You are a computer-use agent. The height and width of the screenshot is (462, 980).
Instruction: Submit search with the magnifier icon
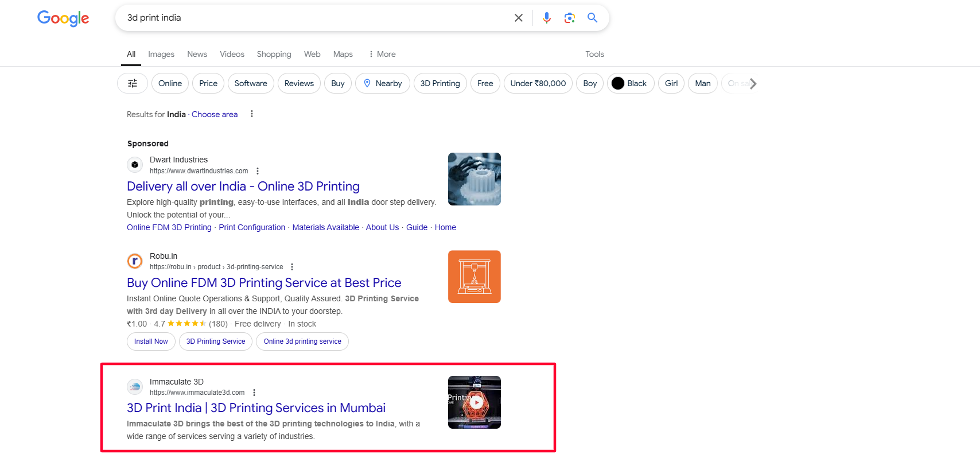coord(593,18)
